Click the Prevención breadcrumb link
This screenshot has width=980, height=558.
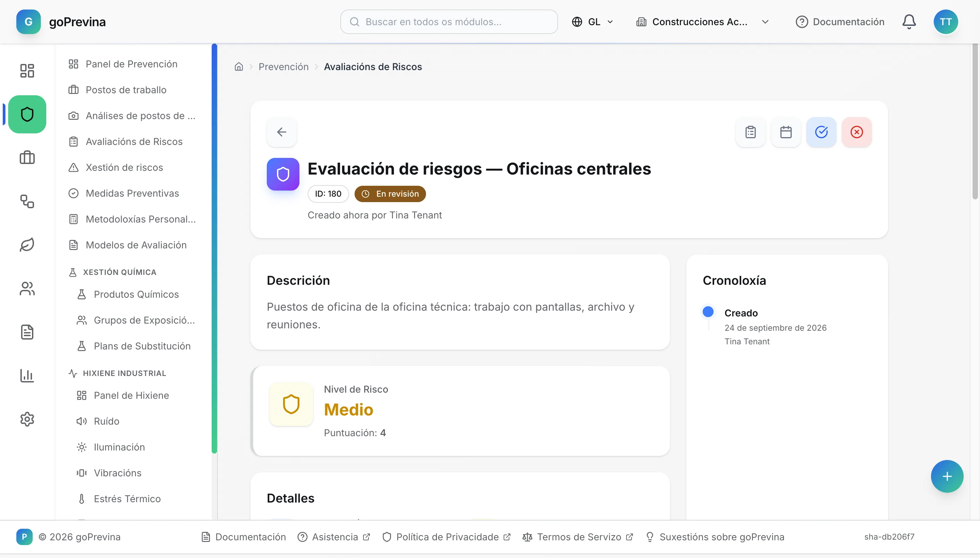(x=283, y=67)
